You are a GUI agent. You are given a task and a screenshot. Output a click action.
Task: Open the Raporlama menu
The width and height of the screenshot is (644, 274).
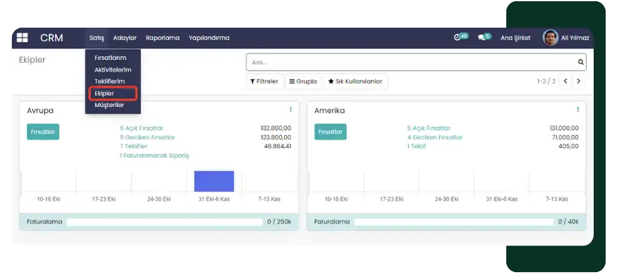[163, 38]
